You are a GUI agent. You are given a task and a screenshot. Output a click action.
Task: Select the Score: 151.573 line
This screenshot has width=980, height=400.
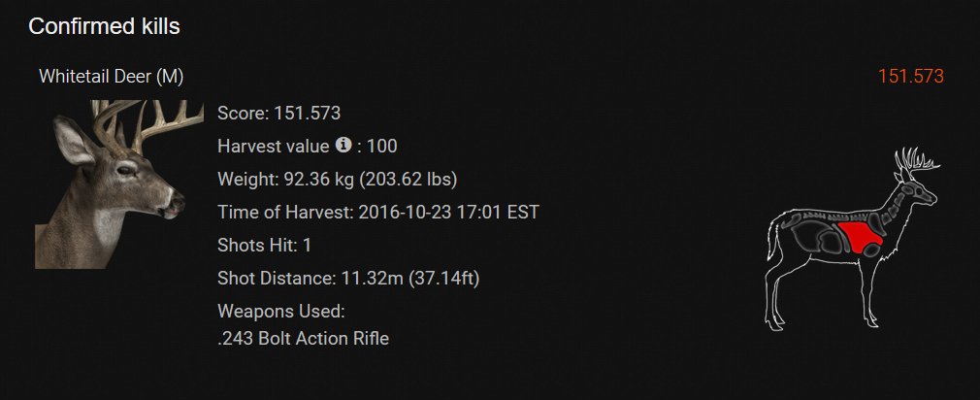tap(278, 113)
